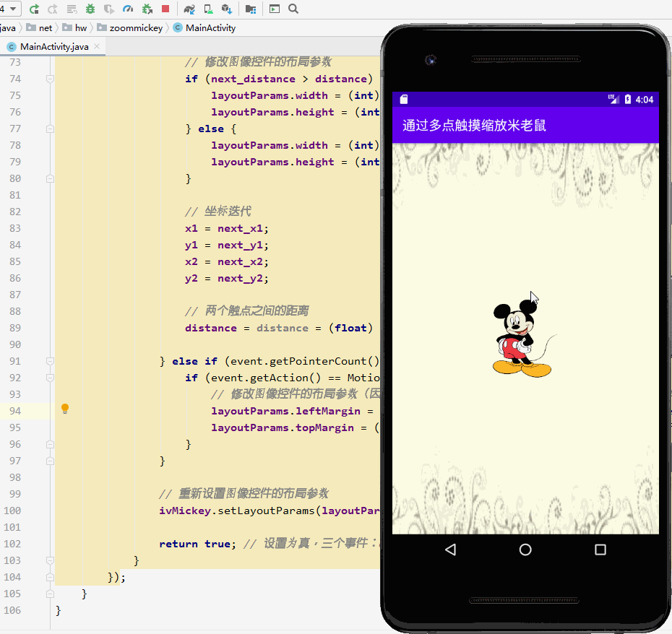Screen dimensions: 672x634
Task: Tap the LTE signal status icon
Action: coord(613,100)
